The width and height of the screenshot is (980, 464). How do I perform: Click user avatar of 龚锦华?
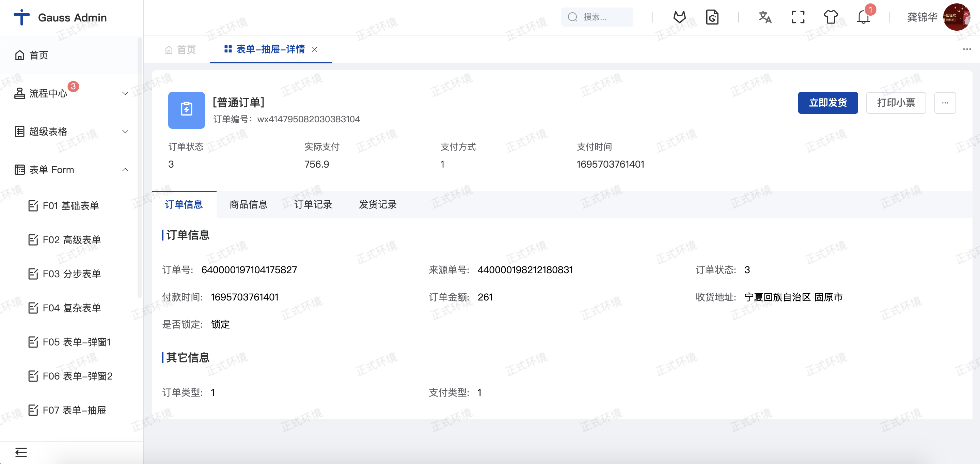coord(957,17)
